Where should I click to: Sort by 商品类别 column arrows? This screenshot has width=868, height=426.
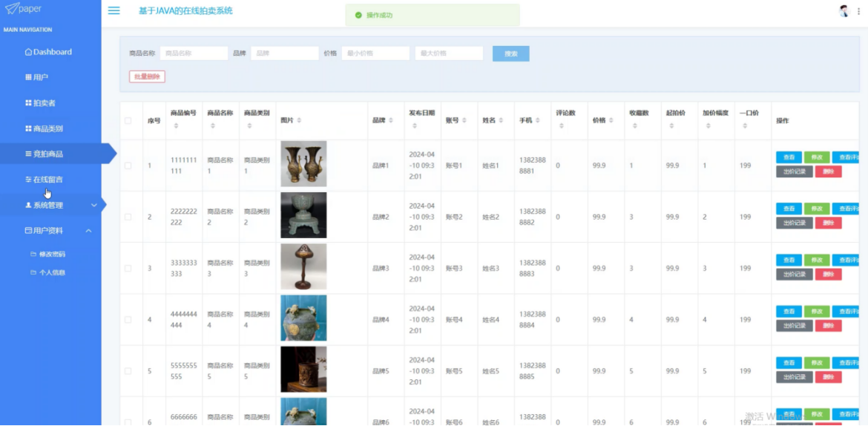tap(250, 125)
